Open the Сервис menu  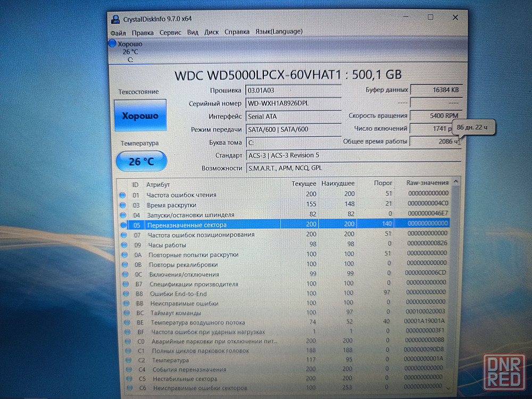pos(170,32)
